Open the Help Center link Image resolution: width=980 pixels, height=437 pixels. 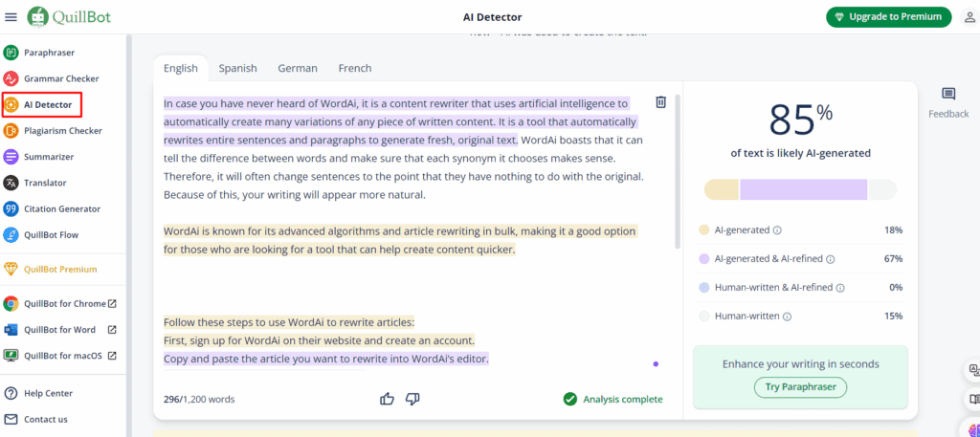pyautogui.click(x=48, y=393)
